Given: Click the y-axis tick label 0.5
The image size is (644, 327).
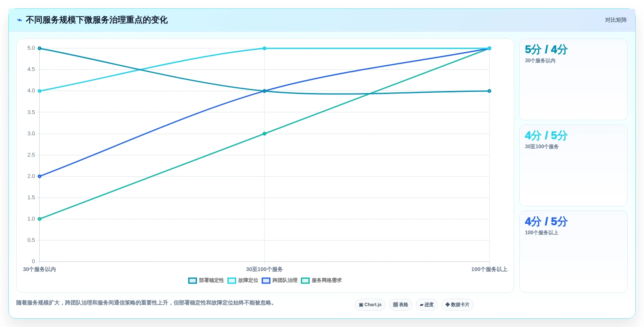Looking at the screenshot, I should click(x=31, y=240).
